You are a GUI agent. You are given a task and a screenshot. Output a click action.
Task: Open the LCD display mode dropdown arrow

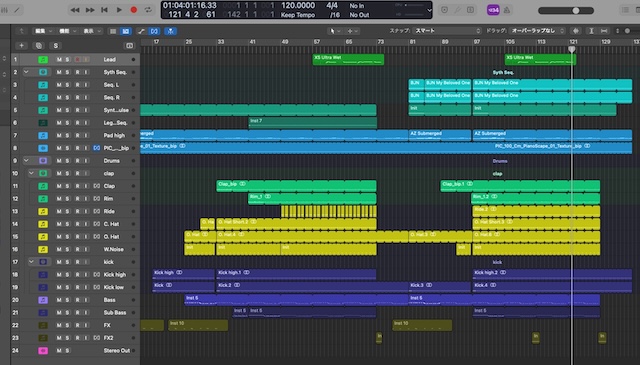[x=429, y=11]
